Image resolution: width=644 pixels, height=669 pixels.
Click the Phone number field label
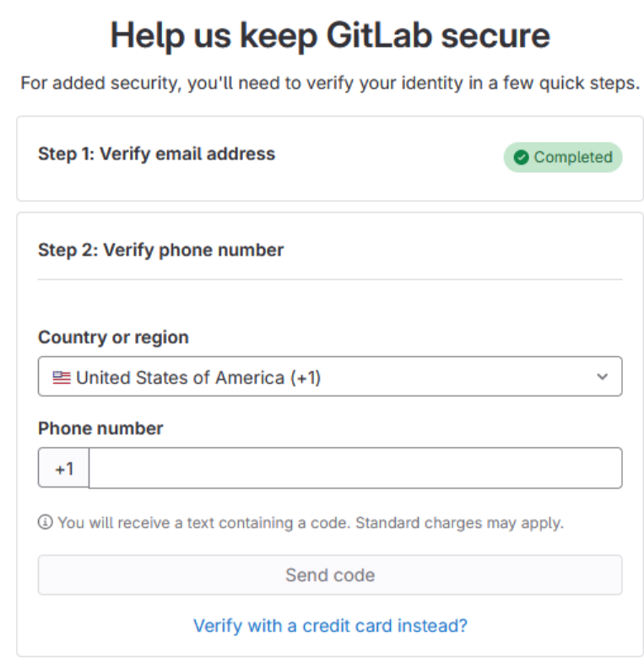point(100,429)
